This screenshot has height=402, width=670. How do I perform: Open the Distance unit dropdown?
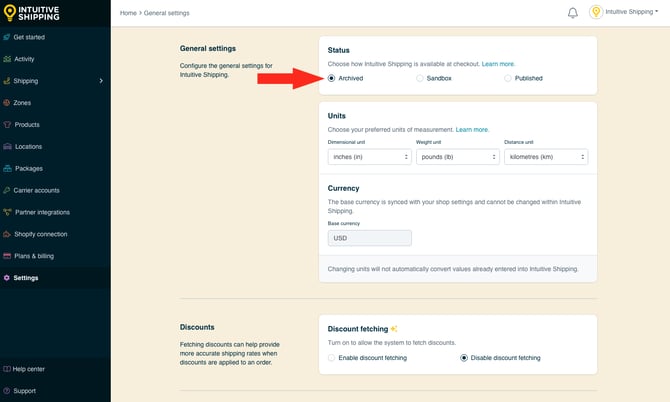[546, 157]
